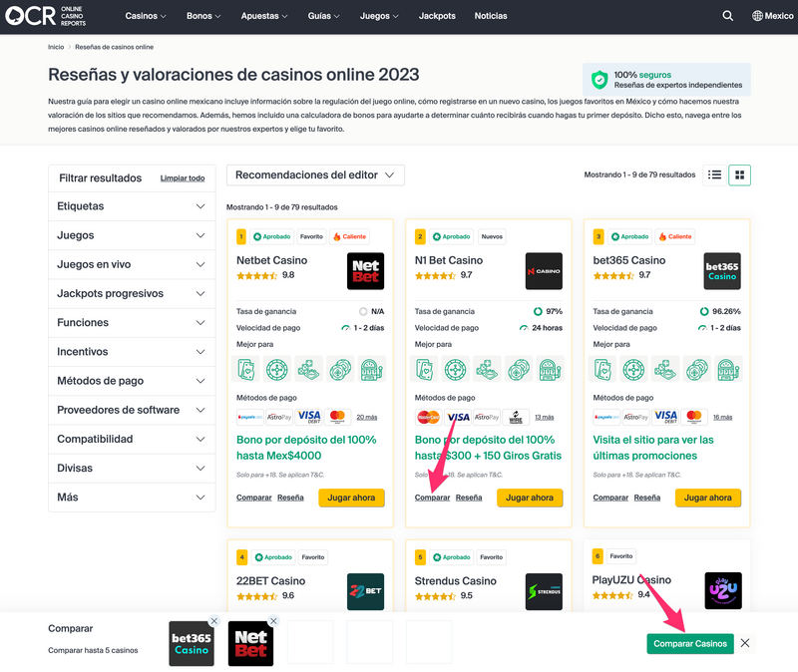This screenshot has width=798, height=672.
Task: Click the Aprobado badge on N1 Bet Casino
Action: pyautogui.click(x=451, y=236)
